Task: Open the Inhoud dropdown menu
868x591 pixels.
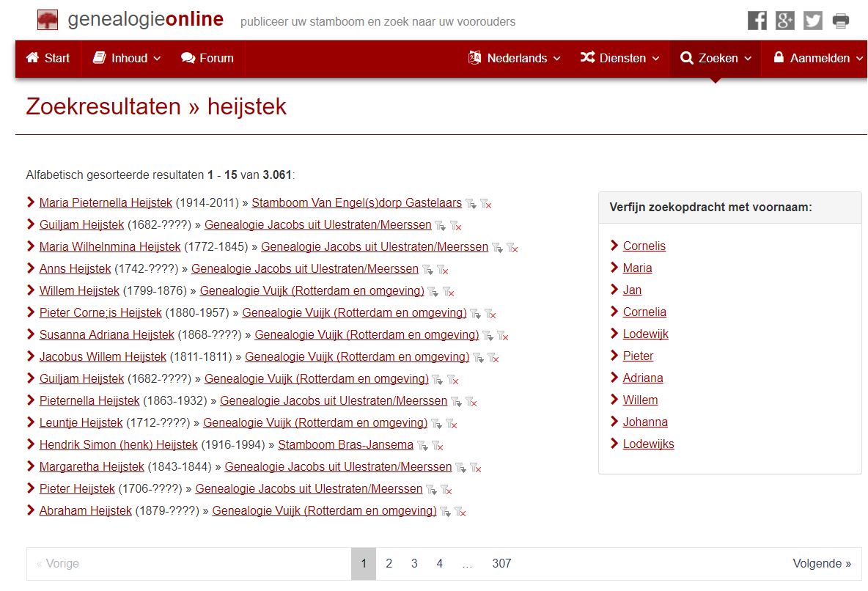Action: click(127, 58)
